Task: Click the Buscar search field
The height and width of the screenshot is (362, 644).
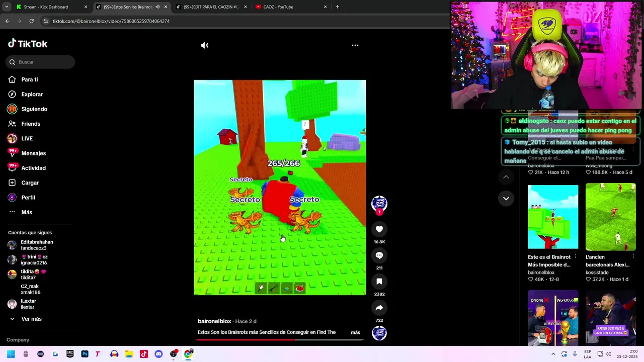Action: coord(40,62)
